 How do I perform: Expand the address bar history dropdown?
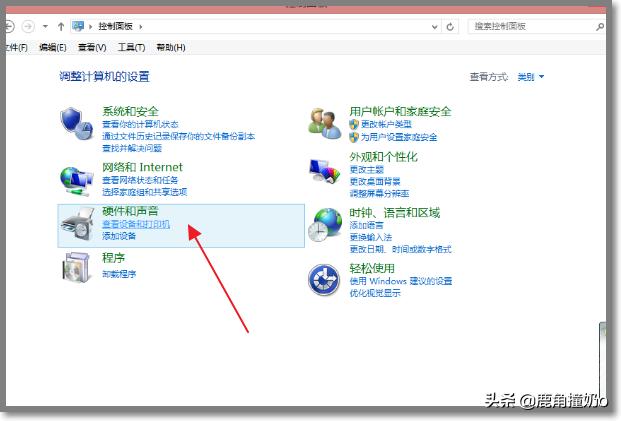(x=434, y=27)
